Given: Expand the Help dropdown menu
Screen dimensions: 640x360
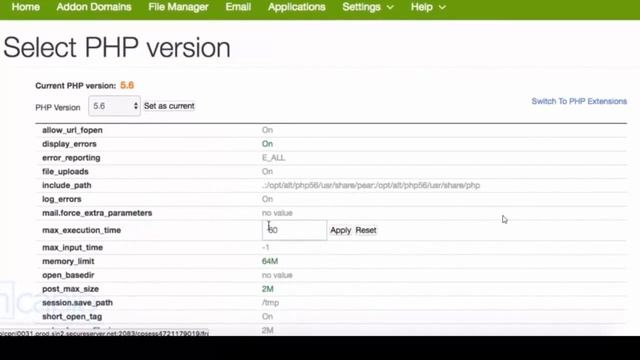Looking at the screenshot, I should click(x=428, y=7).
